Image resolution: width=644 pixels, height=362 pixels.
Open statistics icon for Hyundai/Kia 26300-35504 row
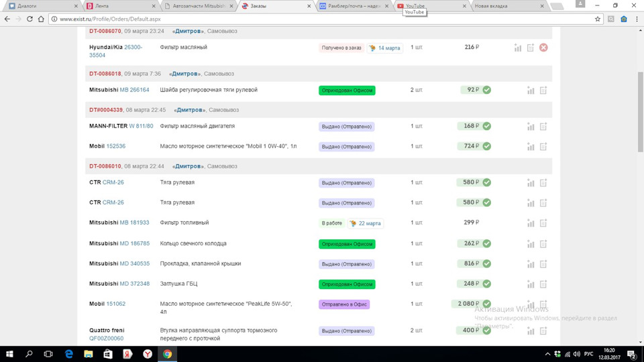tap(517, 48)
